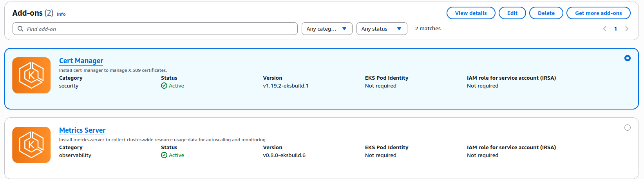Select the Metrics Server radio button
The height and width of the screenshot is (179, 644).
(x=627, y=128)
